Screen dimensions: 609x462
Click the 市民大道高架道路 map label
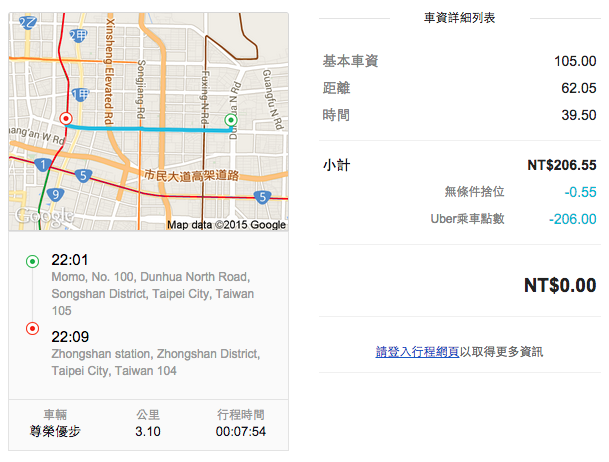191,175
